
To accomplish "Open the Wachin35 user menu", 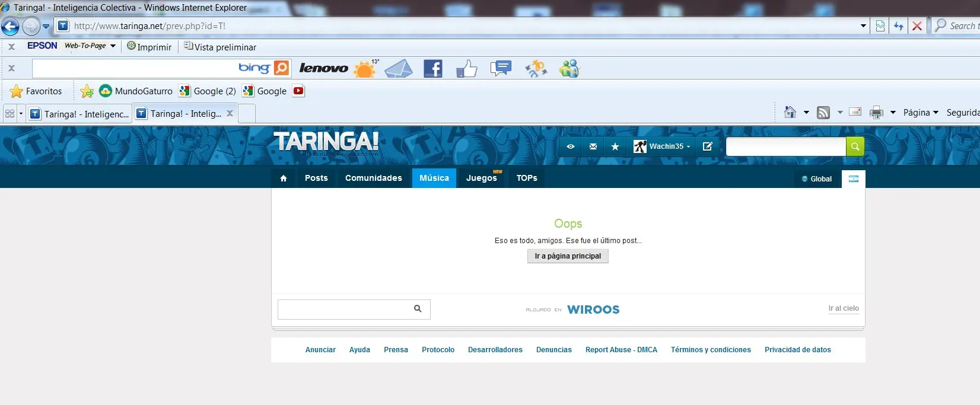I will point(662,146).
